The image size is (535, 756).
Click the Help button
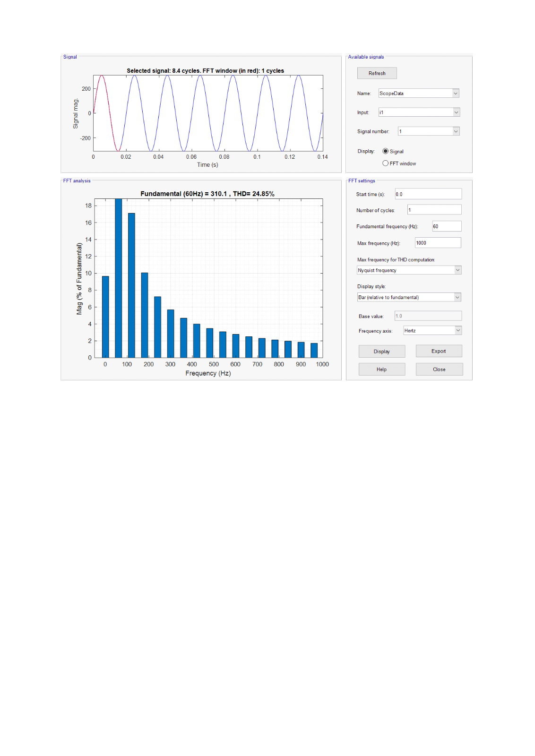(x=382, y=369)
